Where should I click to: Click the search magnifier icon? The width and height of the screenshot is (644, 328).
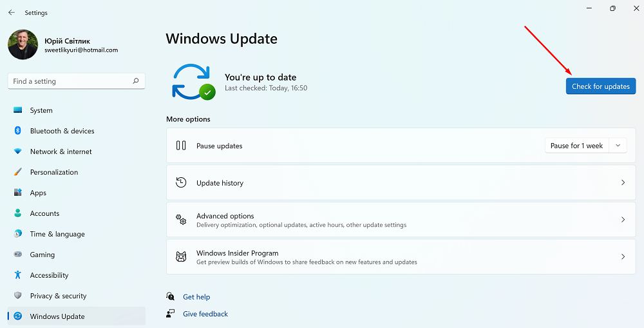136,81
